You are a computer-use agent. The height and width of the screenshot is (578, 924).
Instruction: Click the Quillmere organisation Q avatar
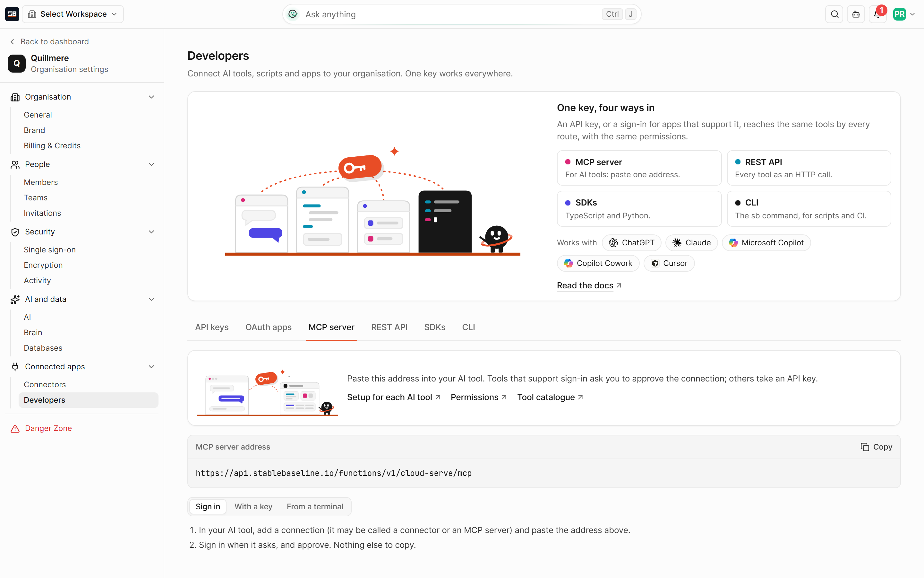17,64
